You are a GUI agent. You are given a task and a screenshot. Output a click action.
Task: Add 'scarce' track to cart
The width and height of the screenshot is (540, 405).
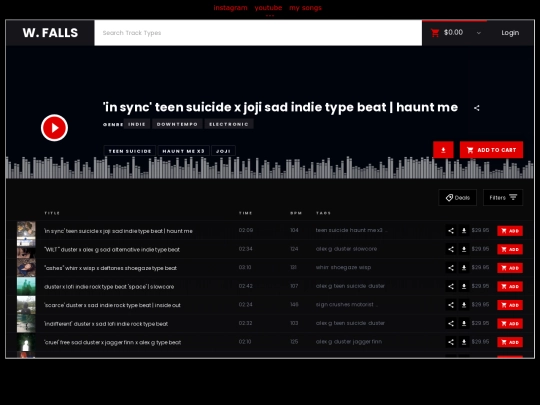pyautogui.click(x=510, y=305)
